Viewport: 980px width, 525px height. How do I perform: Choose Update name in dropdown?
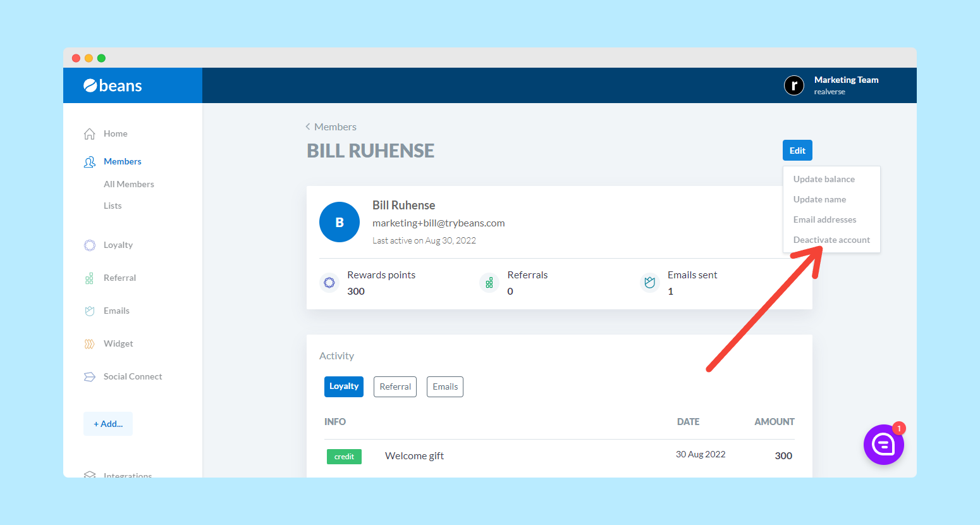point(819,199)
